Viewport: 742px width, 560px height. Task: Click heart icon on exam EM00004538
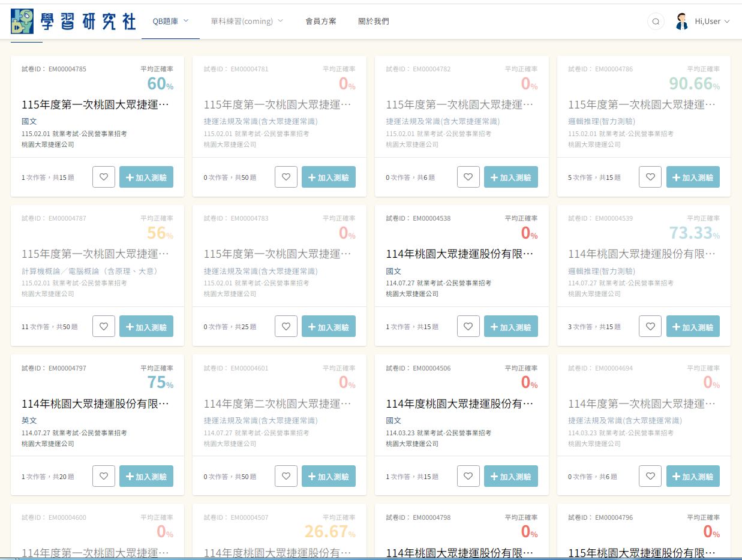pyautogui.click(x=468, y=327)
